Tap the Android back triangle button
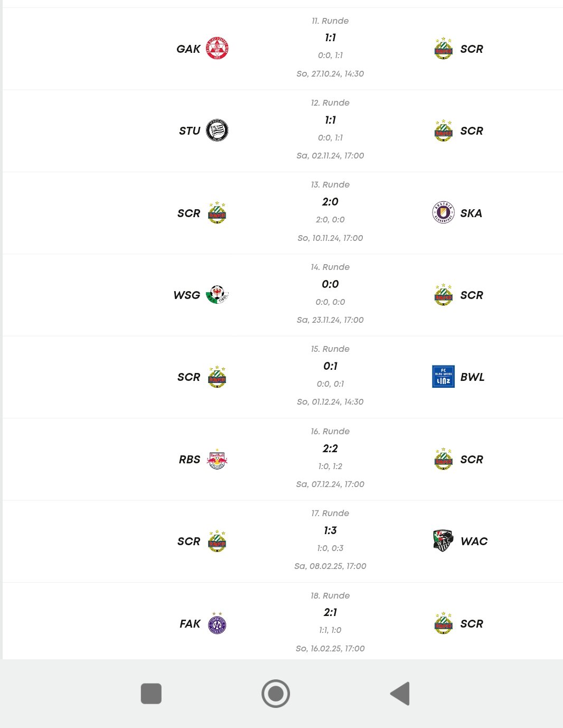The height and width of the screenshot is (728, 563). pyautogui.click(x=400, y=694)
